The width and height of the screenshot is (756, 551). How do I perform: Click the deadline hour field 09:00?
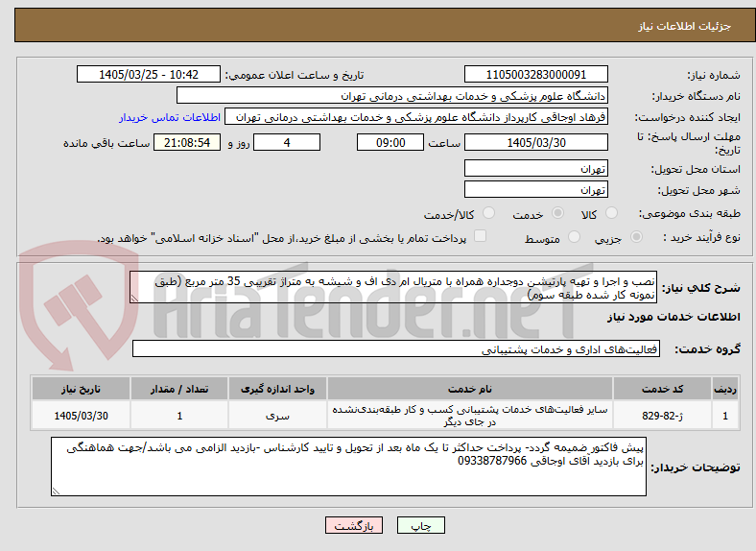click(x=390, y=142)
